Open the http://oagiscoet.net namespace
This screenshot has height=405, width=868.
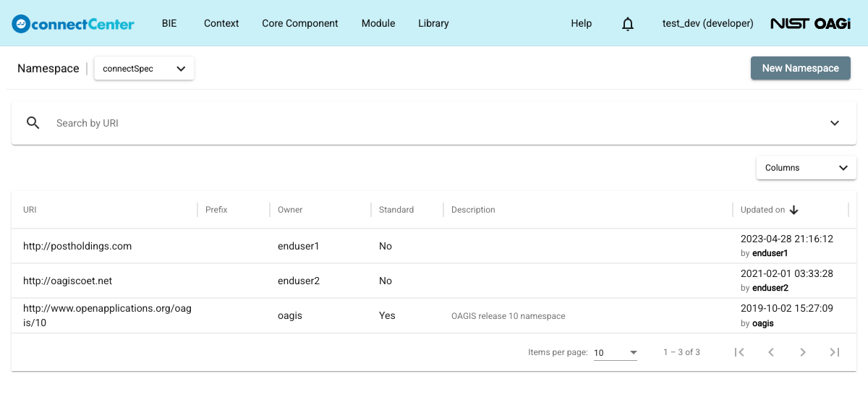67,281
